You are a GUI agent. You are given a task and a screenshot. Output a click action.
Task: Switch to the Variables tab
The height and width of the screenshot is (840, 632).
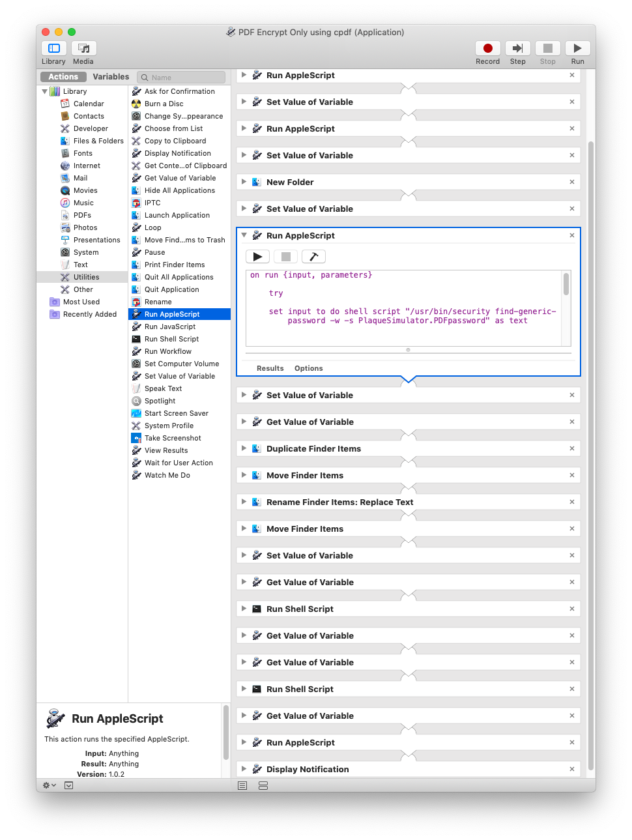(111, 76)
